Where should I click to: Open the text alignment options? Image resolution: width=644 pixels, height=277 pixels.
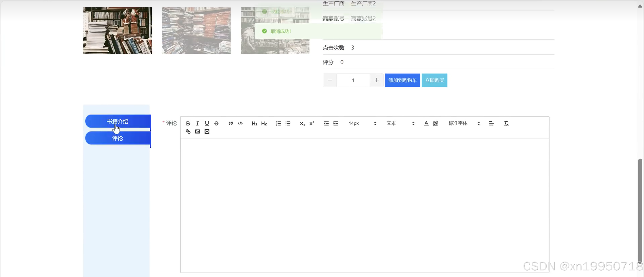point(491,123)
